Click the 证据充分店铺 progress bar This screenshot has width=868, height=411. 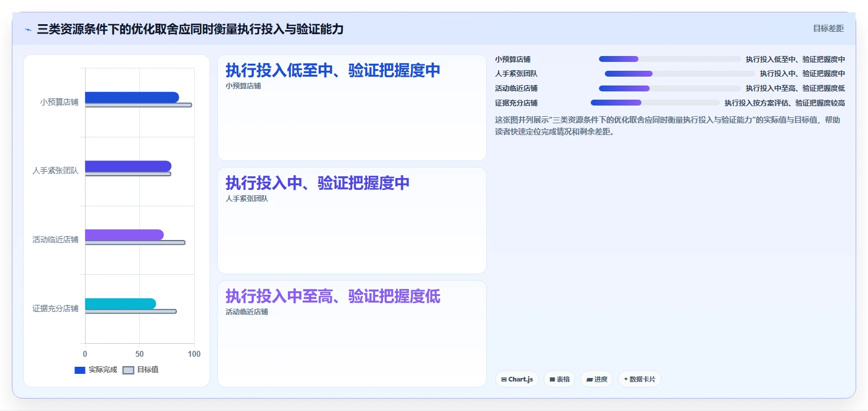(x=655, y=103)
